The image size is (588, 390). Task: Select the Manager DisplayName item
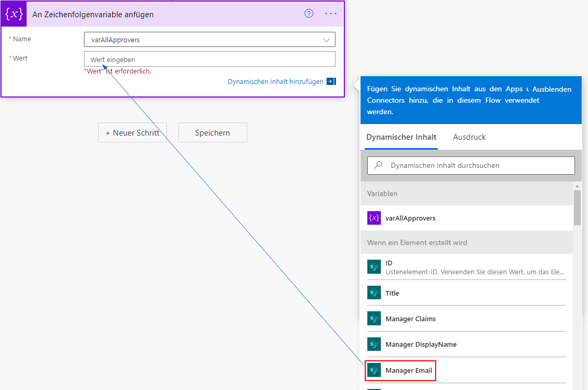click(466, 344)
